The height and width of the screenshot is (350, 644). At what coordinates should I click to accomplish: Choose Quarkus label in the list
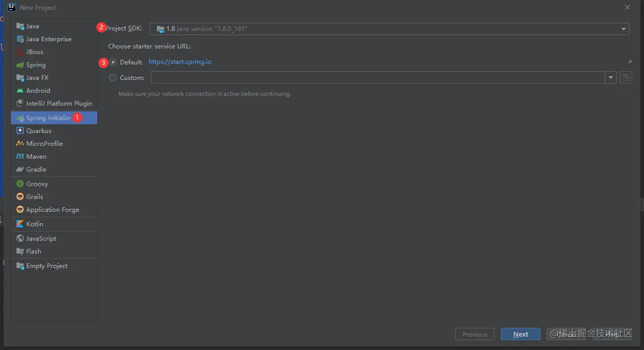pyautogui.click(x=39, y=131)
